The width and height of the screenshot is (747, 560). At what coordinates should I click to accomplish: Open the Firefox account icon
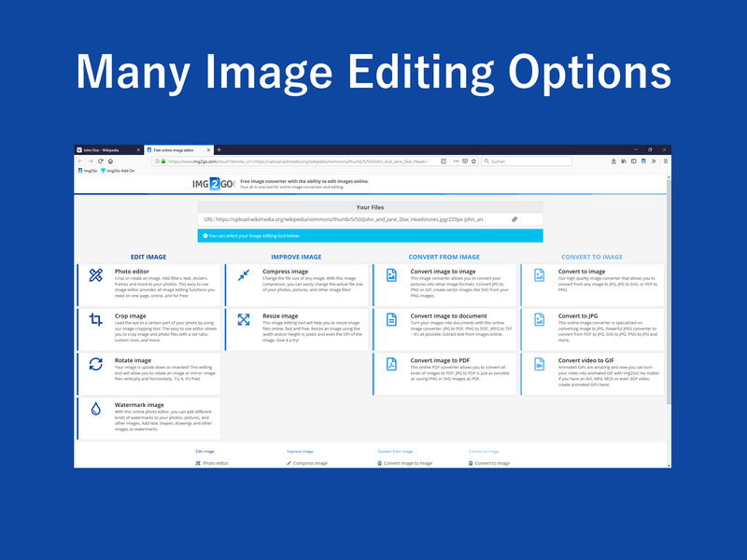click(x=613, y=161)
